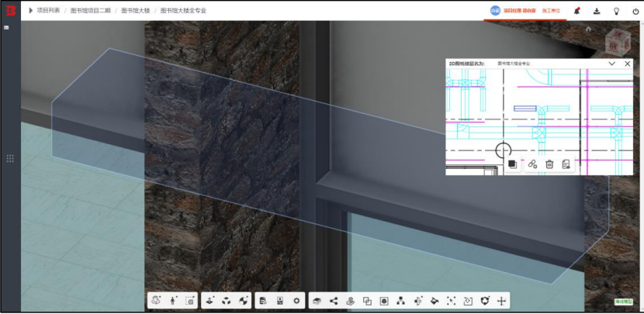This screenshot has height=314, width=644.
Task: Click the circular nodes icon in toolbar
Action: point(485,301)
